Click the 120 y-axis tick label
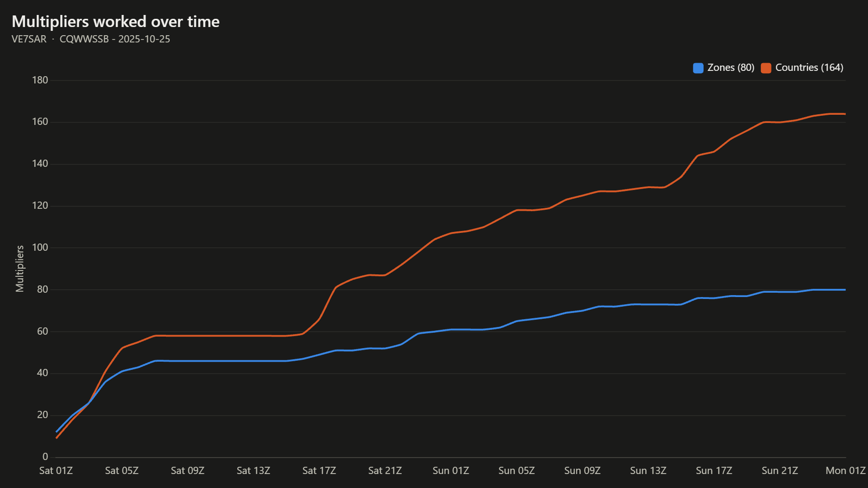The width and height of the screenshot is (868, 488). coord(40,206)
